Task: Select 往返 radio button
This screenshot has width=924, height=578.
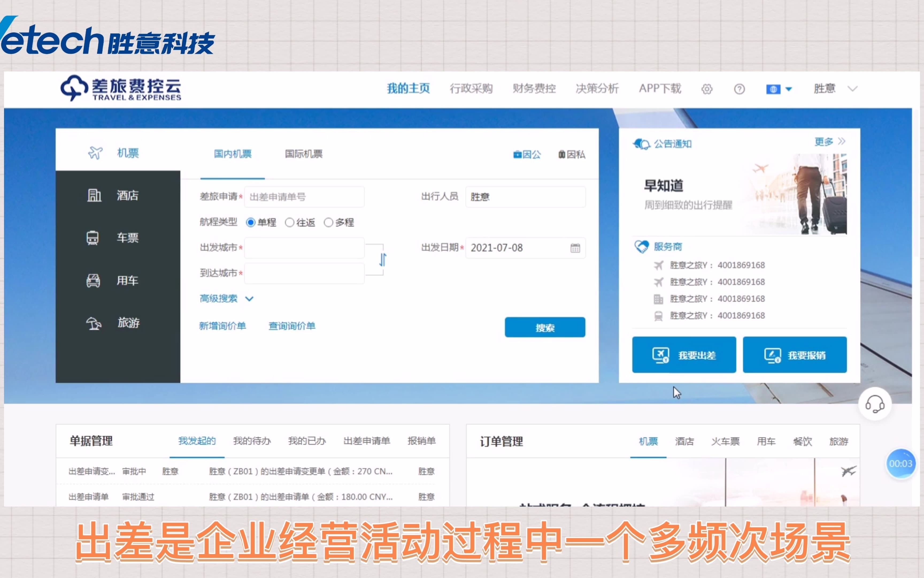Action: tap(289, 222)
